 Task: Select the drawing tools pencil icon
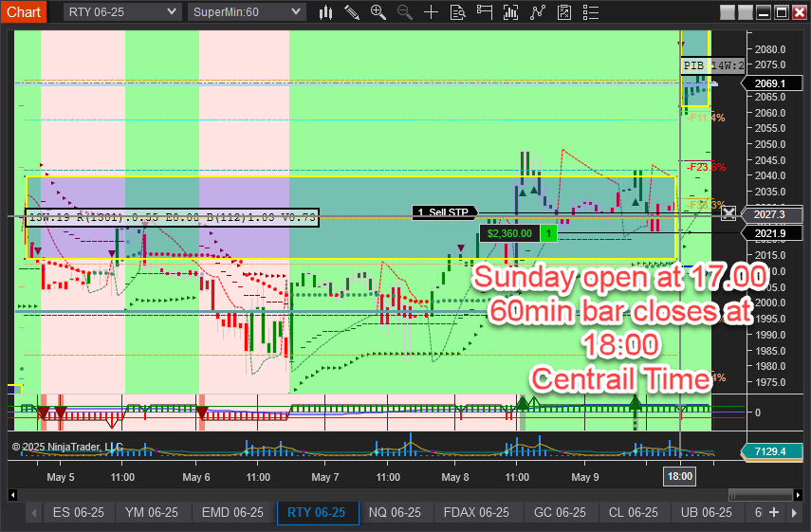point(352,12)
